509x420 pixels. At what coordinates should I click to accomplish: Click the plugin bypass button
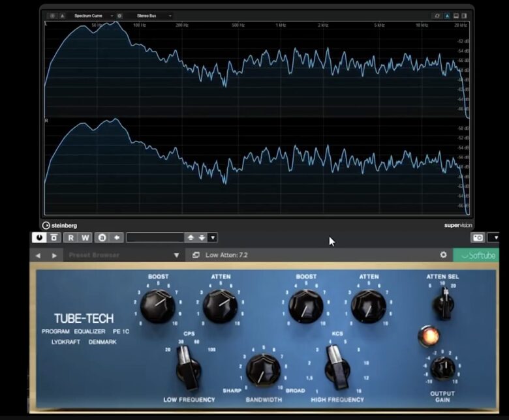(x=54, y=238)
